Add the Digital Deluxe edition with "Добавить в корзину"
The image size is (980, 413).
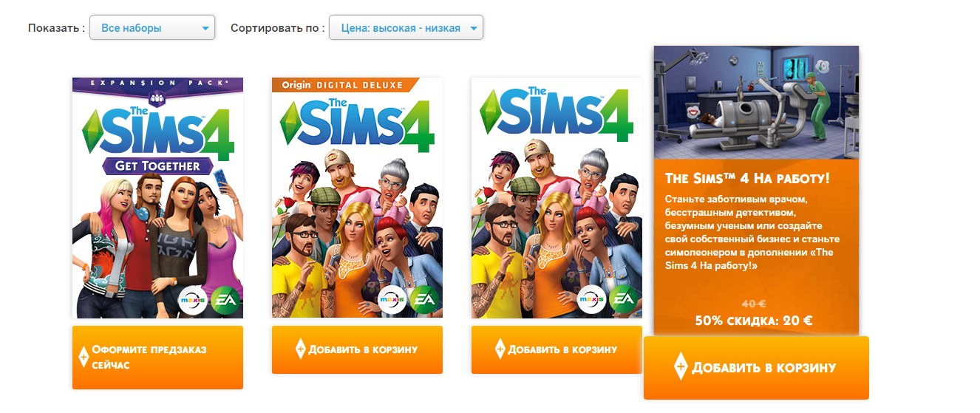coord(357,349)
